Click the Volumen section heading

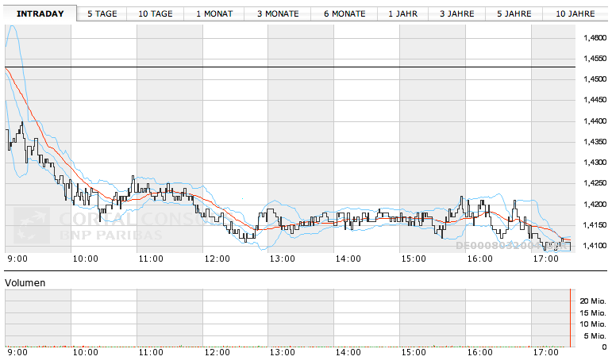[25, 282]
